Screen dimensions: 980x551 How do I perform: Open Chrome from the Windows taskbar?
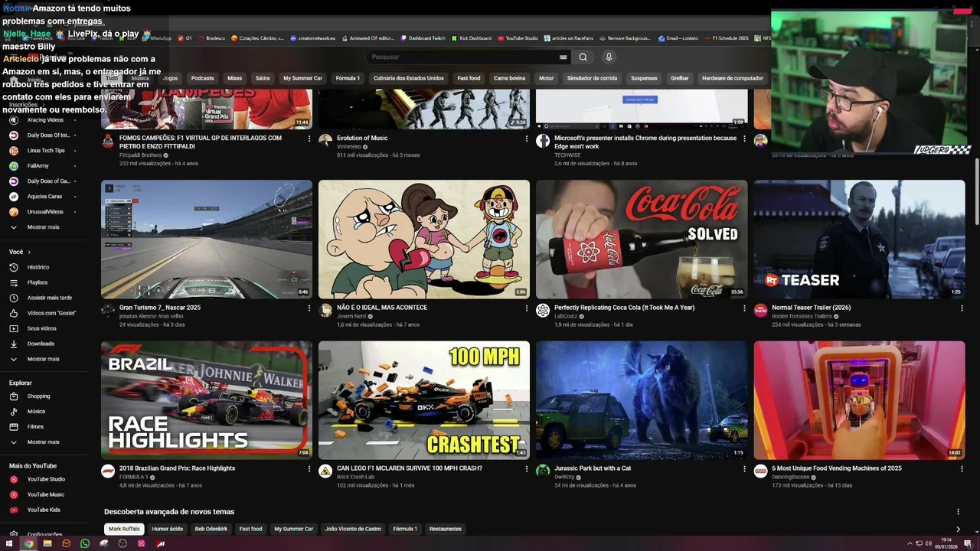click(x=28, y=543)
